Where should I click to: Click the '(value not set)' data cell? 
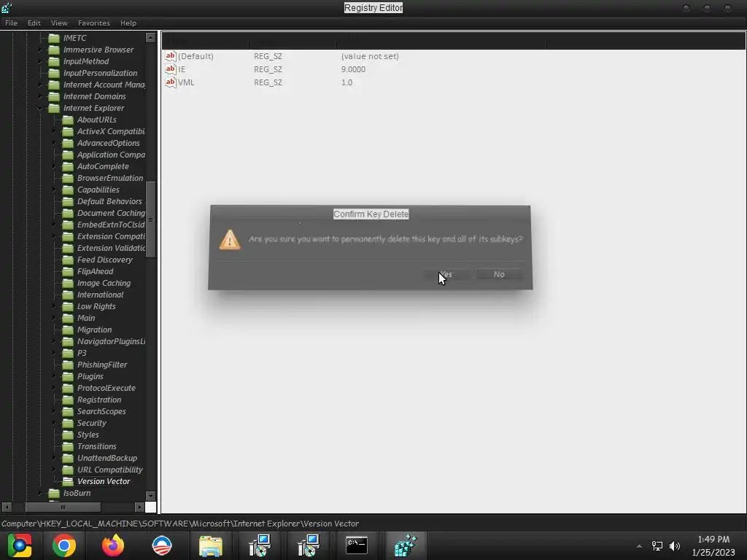(370, 56)
